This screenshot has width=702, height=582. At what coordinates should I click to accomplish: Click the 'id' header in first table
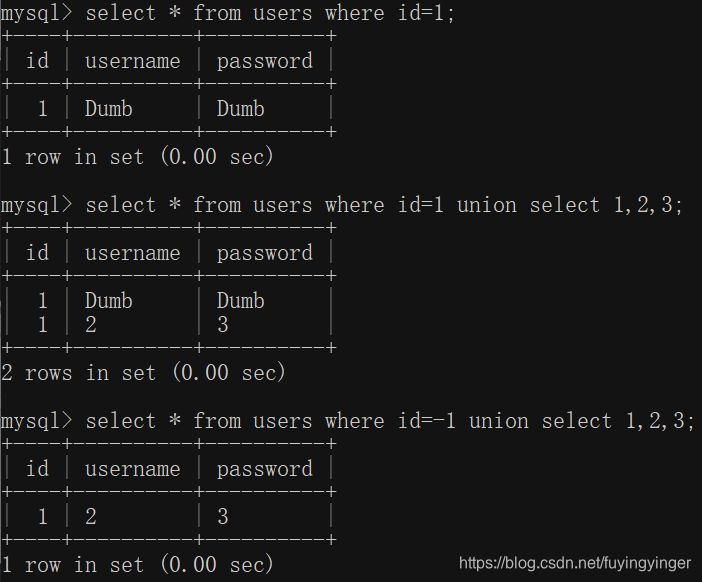(37, 61)
